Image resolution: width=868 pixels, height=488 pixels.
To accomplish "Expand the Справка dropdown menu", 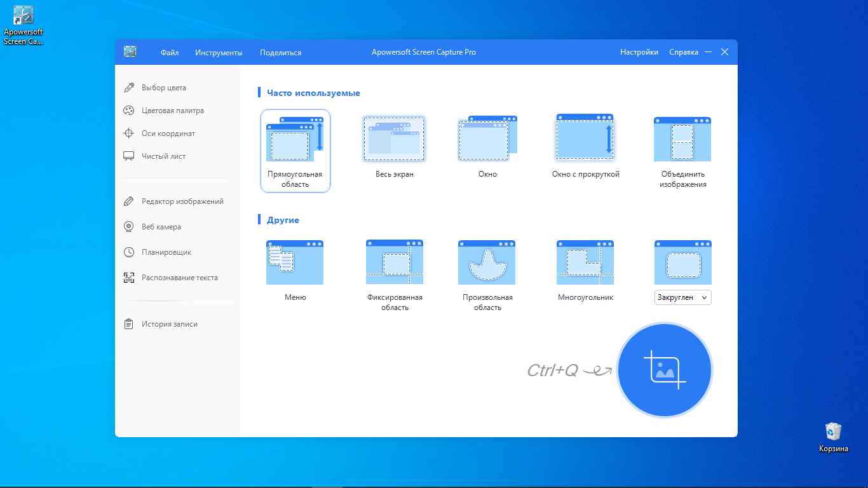I will tap(684, 52).
